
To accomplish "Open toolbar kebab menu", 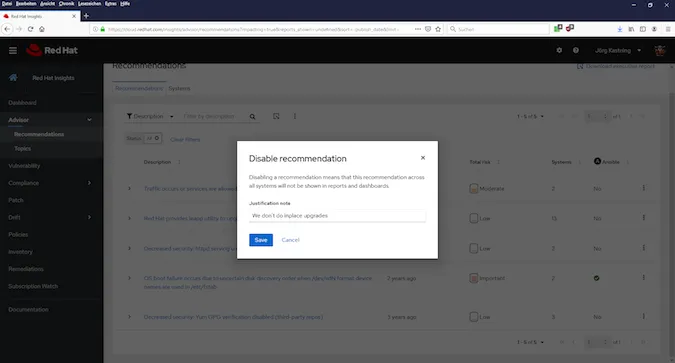I will click(295, 116).
